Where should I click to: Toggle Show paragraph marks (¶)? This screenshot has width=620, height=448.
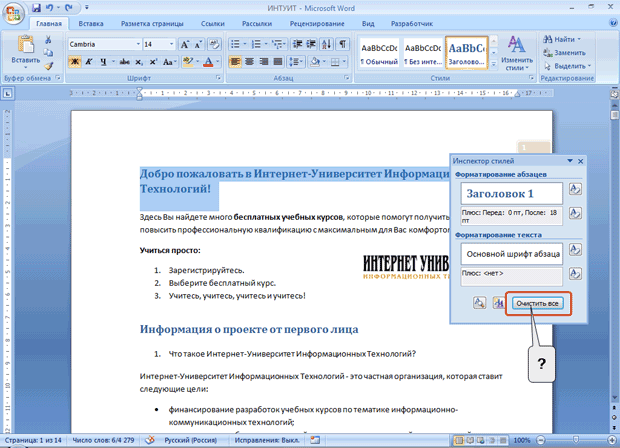tap(342, 44)
